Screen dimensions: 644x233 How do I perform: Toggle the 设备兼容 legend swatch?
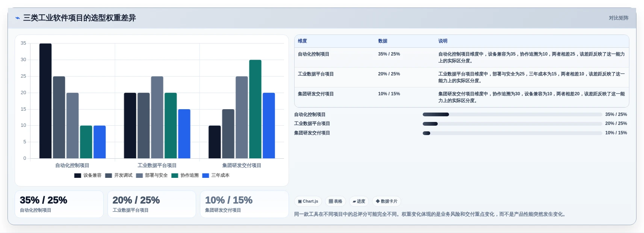click(x=78, y=176)
